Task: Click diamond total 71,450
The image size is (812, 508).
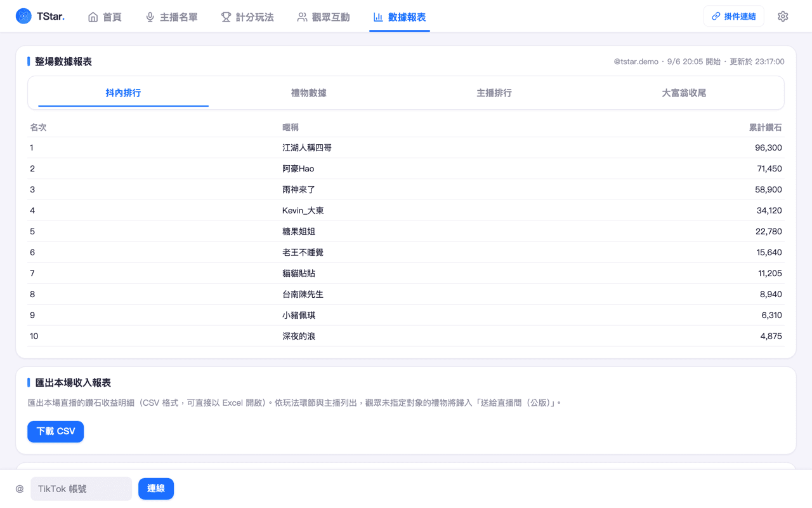Action: pos(769,168)
